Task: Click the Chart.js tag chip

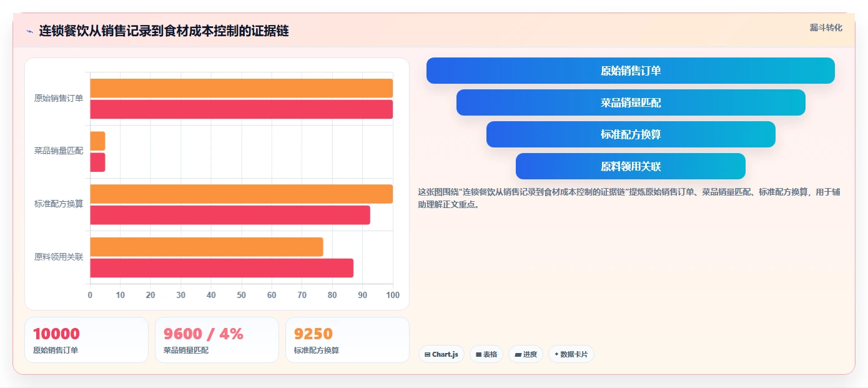Action: (x=441, y=354)
